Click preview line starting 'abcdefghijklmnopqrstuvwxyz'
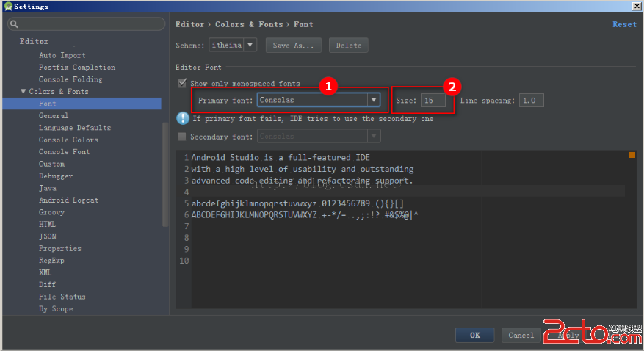 point(298,203)
